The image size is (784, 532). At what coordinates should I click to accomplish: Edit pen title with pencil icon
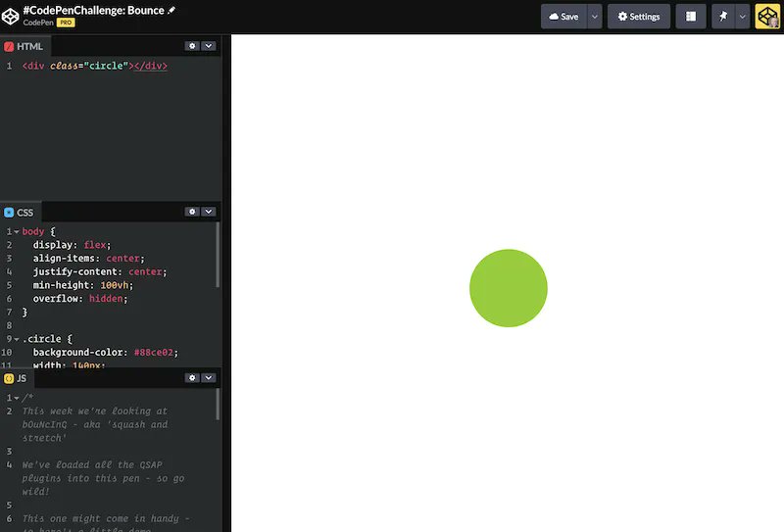(x=171, y=10)
